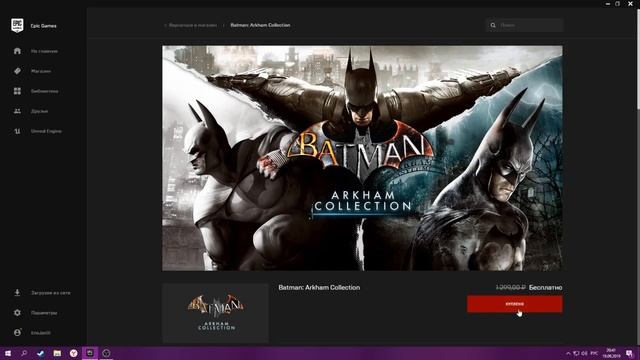Open Yandex Browser from the taskbar
Viewport: 640px width, 360px height.
(x=73, y=353)
